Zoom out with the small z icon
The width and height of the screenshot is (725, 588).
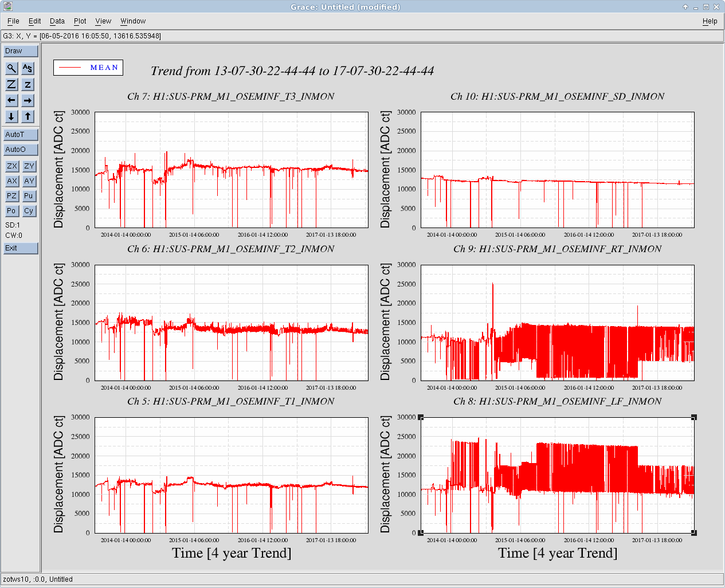coord(28,84)
